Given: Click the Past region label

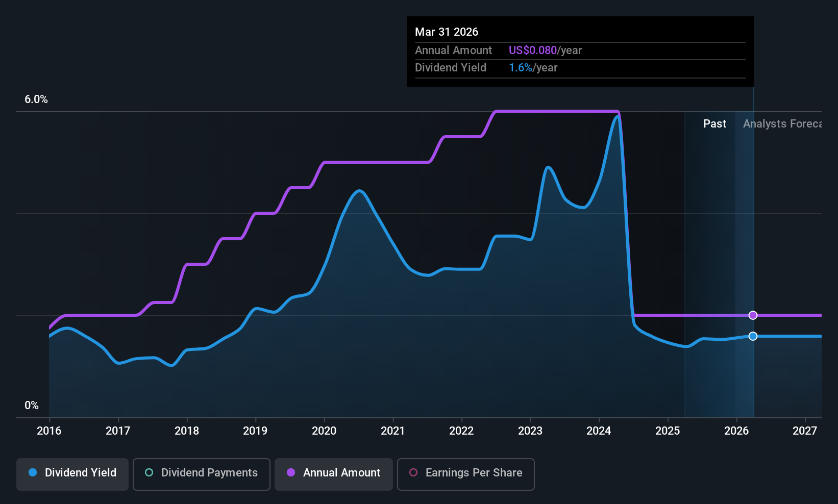Looking at the screenshot, I should [x=714, y=124].
